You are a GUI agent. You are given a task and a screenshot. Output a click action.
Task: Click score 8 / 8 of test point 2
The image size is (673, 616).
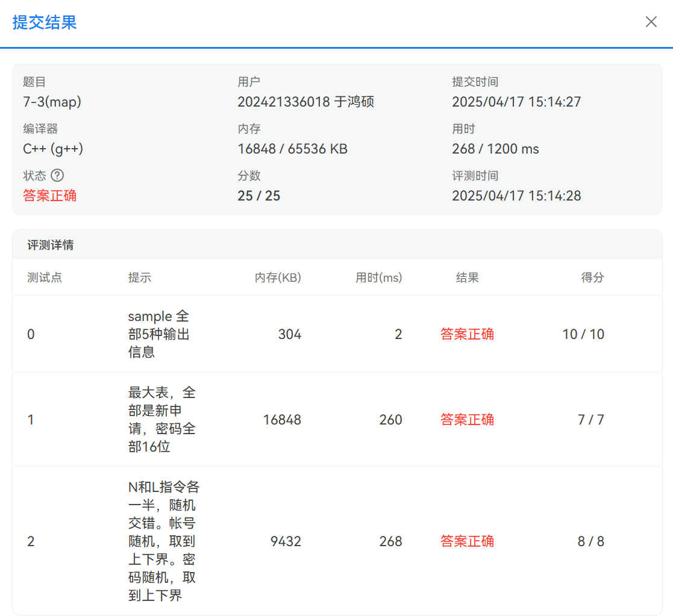[590, 541]
